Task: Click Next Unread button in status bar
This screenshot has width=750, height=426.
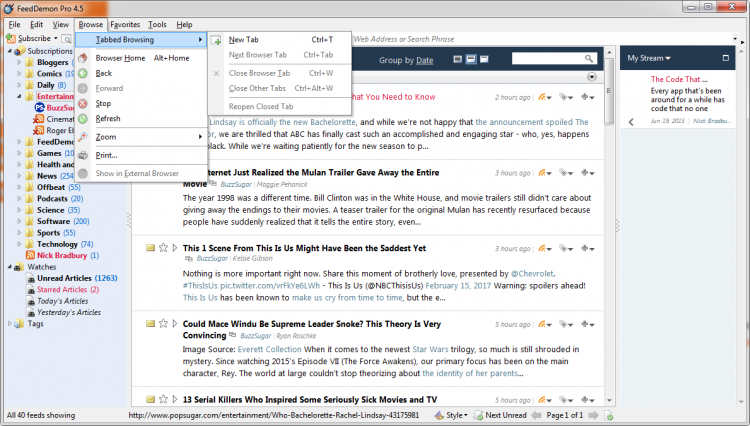Action: (x=500, y=415)
